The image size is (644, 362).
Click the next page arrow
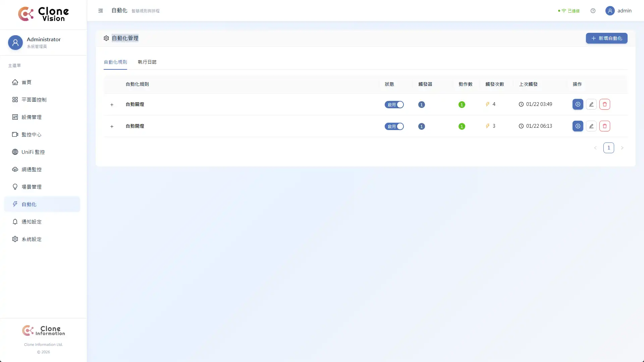click(622, 148)
